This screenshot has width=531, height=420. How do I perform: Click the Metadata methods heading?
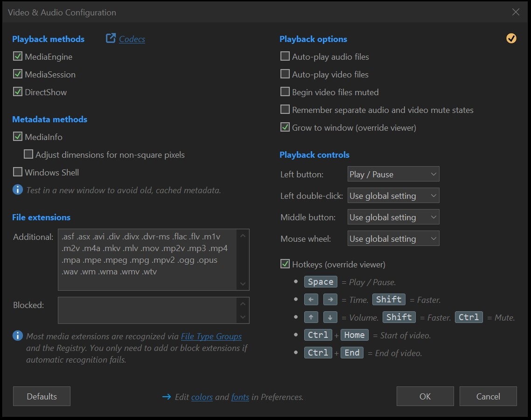click(50, 119)
